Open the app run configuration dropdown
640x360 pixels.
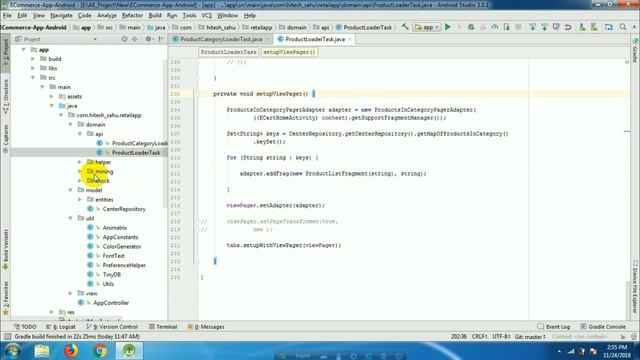427,27
